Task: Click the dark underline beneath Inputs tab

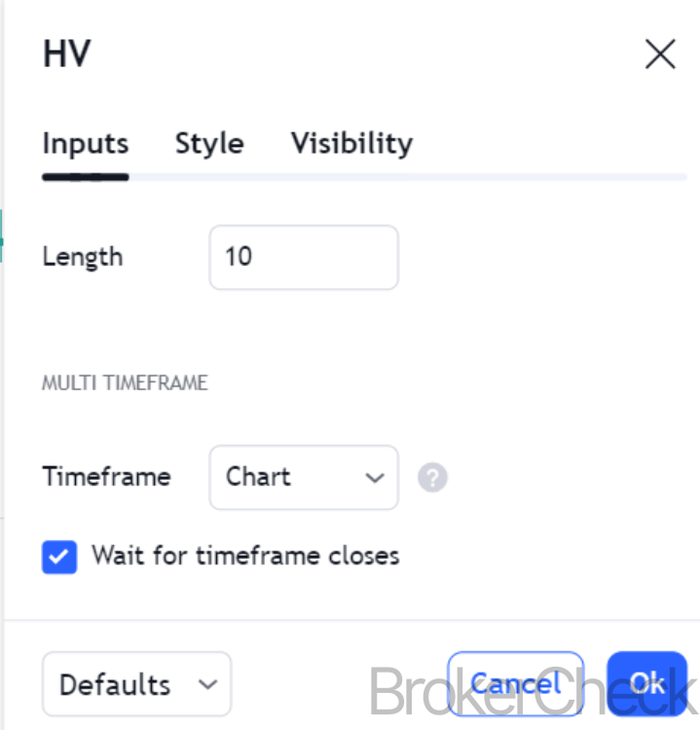Action: [x=86, y=177]
